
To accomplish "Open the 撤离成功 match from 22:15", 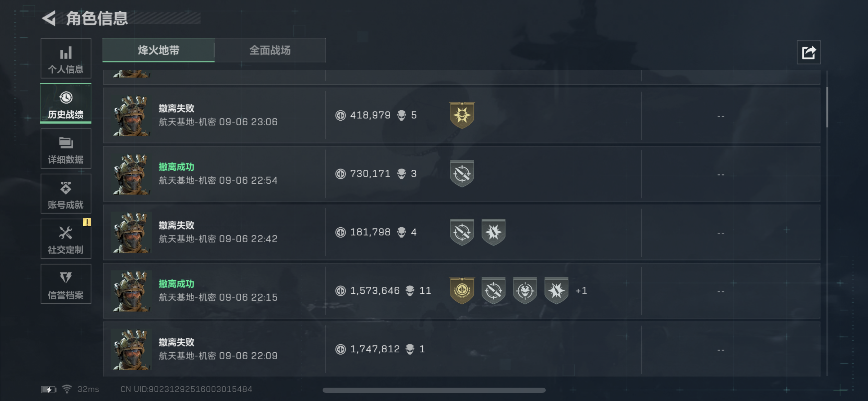I will 240,291.
